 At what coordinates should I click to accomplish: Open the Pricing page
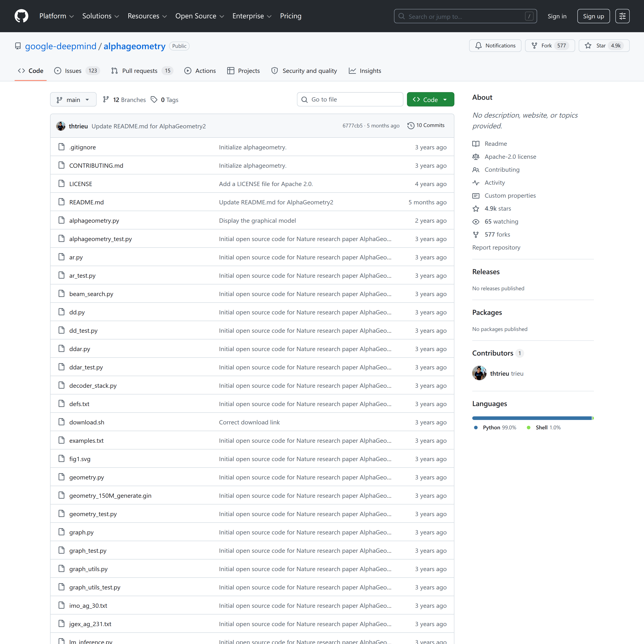[291, 16]
